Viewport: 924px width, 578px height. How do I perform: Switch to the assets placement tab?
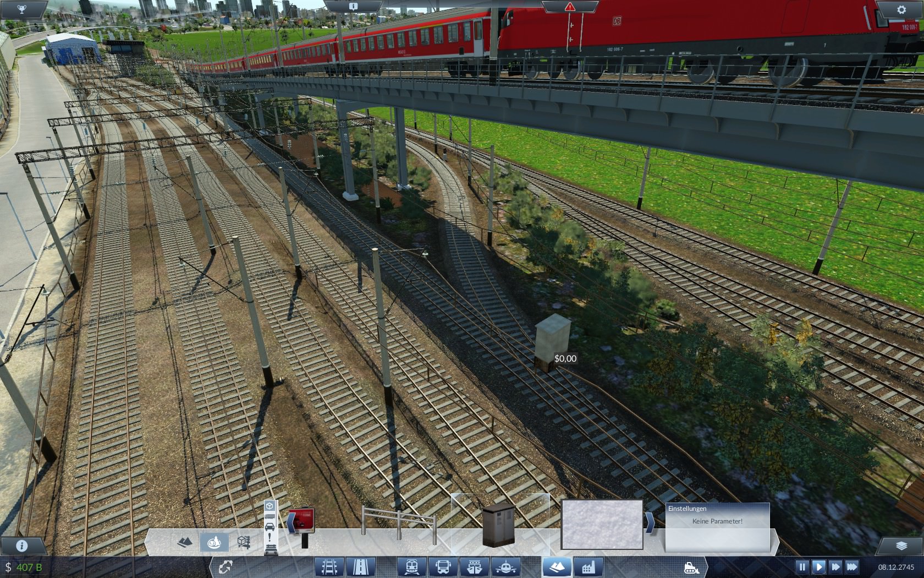pyautogui.click(x=243, y=543)
